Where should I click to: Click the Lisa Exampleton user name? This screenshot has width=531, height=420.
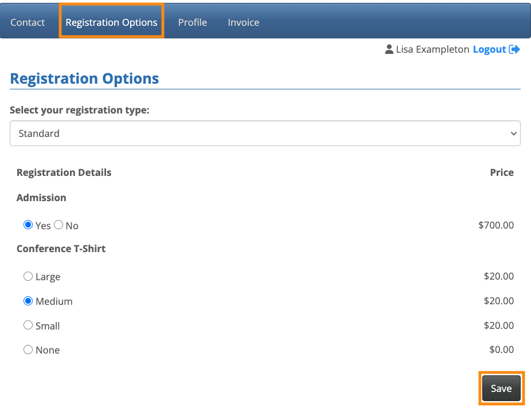[x=432, y=50]
